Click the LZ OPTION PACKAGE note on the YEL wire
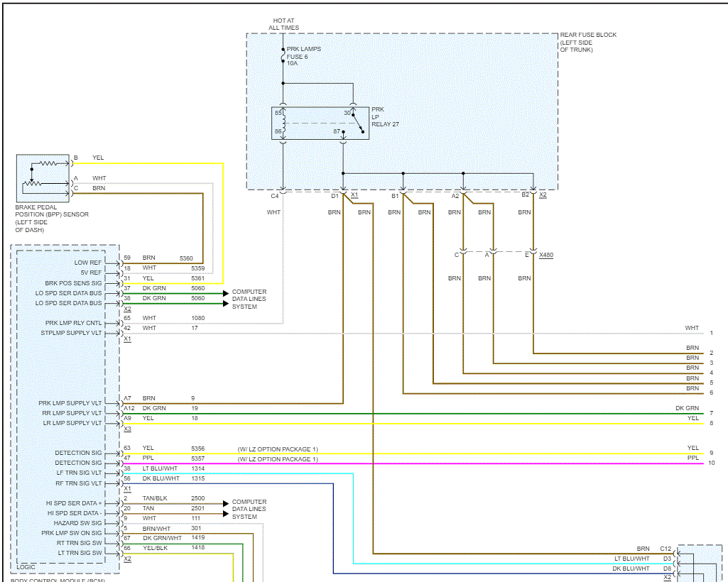The width and height of the screenshot is (728, 582). tap(278, 449)
